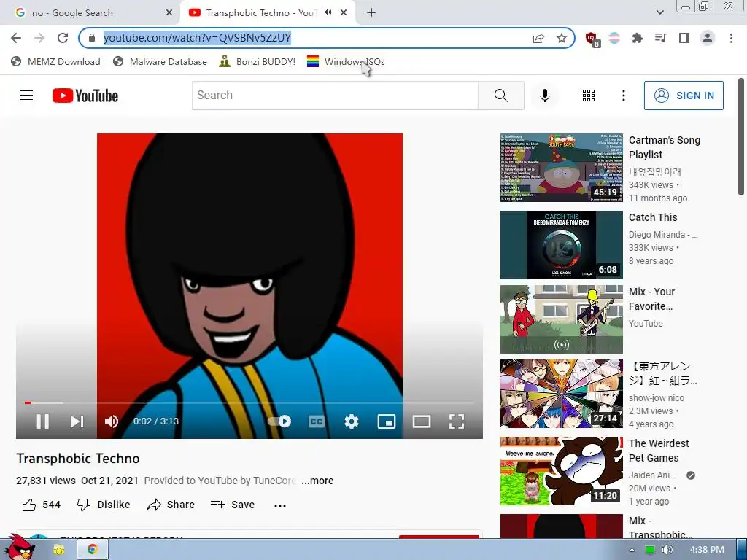Reload the current page
Image resolution: width=747 pixels, height=560 pixels.
click(63, 38)
